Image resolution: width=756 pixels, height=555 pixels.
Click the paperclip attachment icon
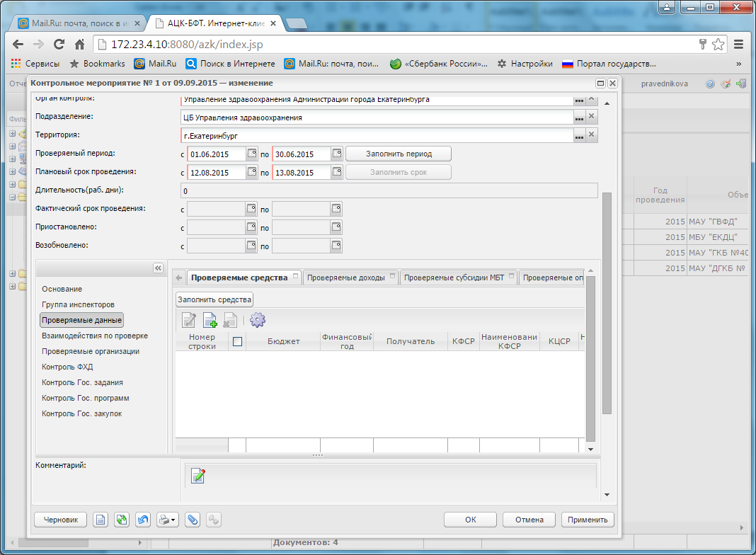click(x=193, y=520)
